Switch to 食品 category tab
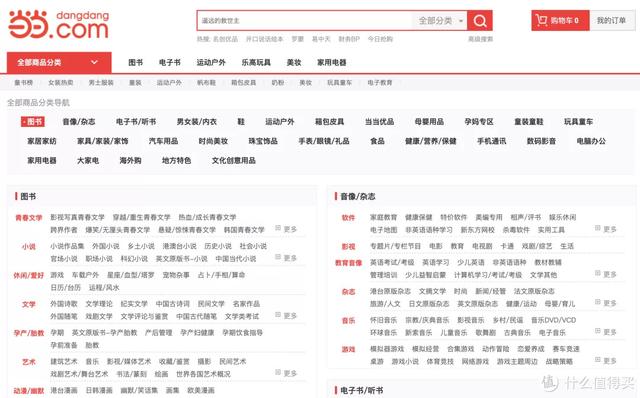Viewport: 640px width, 398px height. pos(377,141)
